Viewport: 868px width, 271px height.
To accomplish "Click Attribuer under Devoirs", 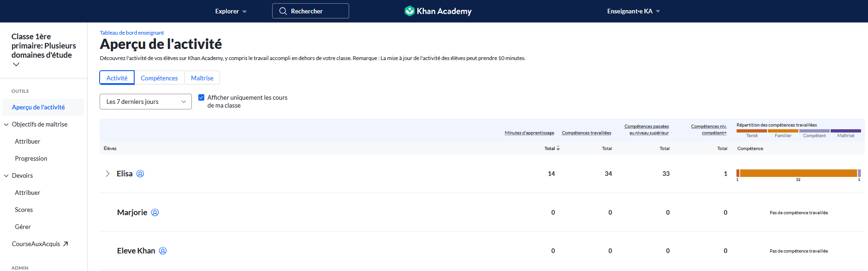I will [x=28, y=193].
